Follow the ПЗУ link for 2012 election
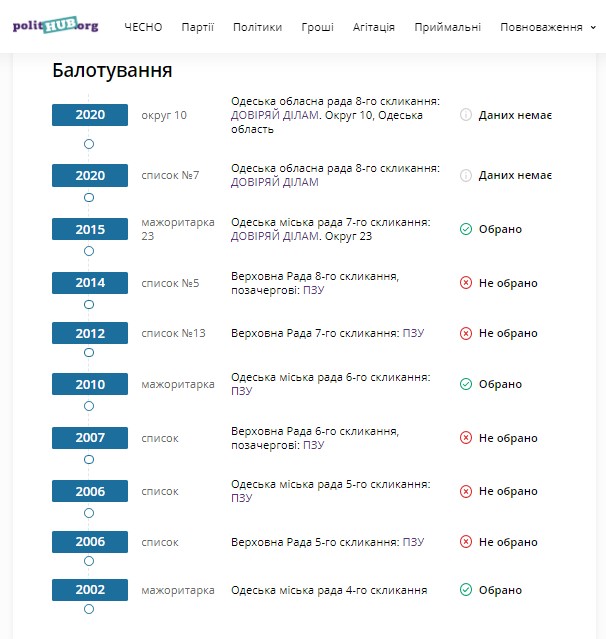Viewport: 606px width, 639px height. point(413,333)
